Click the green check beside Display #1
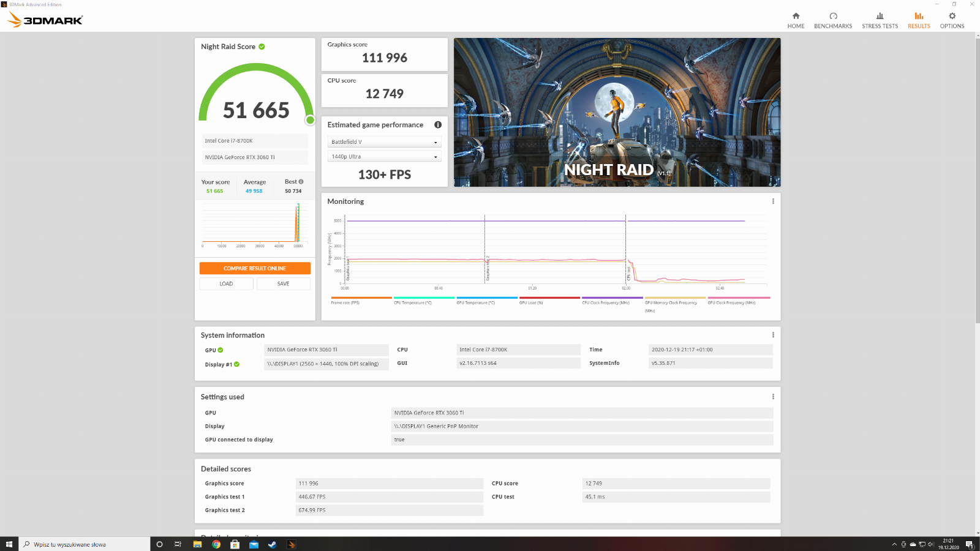 [236, 364]
